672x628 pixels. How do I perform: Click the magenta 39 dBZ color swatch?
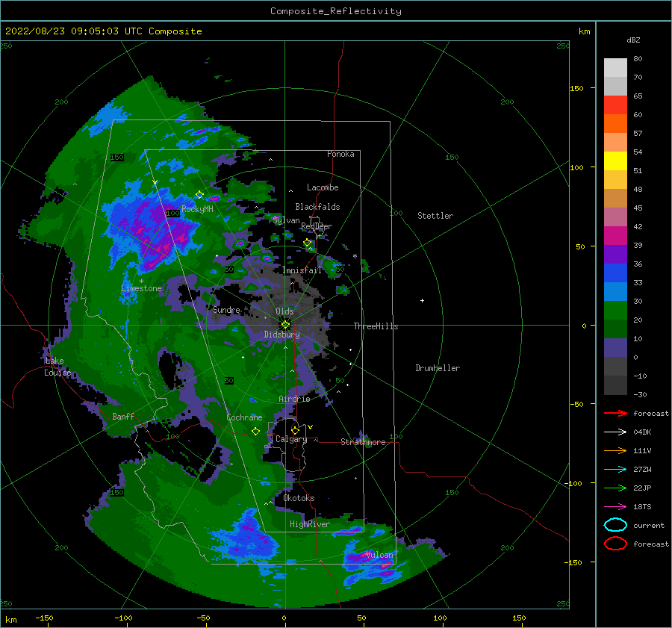click(615, 235)
